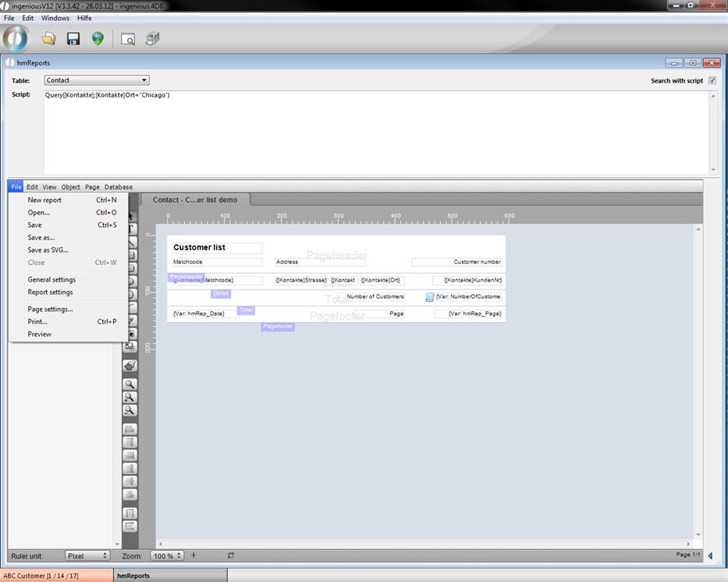Open the Table dropdown showing Contact
The width and height of the screenshot is (728, 582).
(96, 80)
